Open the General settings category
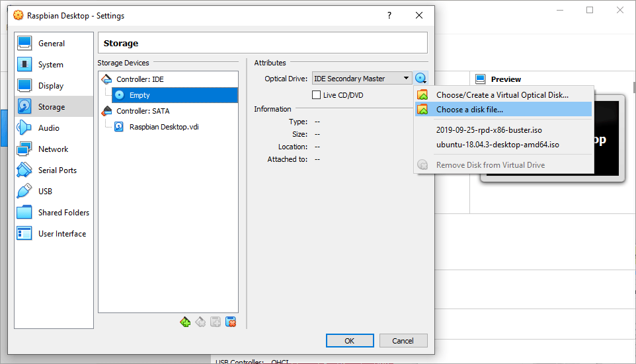 [54, 44]
